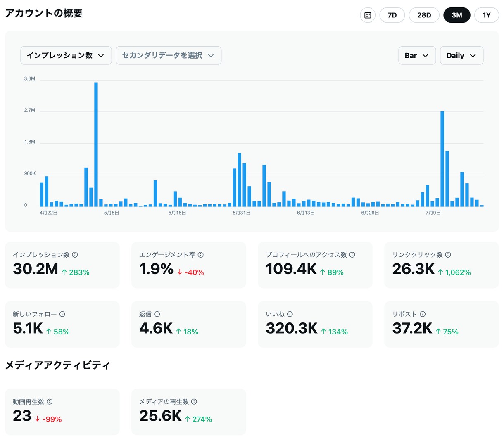
Task: Click the 7月9日 axis date label
Action: point(433,213)
